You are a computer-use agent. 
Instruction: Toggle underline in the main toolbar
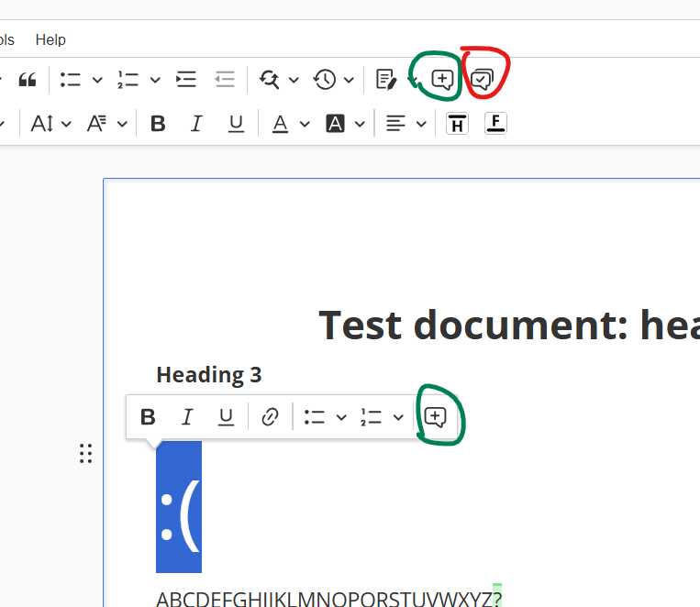coord(236,124)
